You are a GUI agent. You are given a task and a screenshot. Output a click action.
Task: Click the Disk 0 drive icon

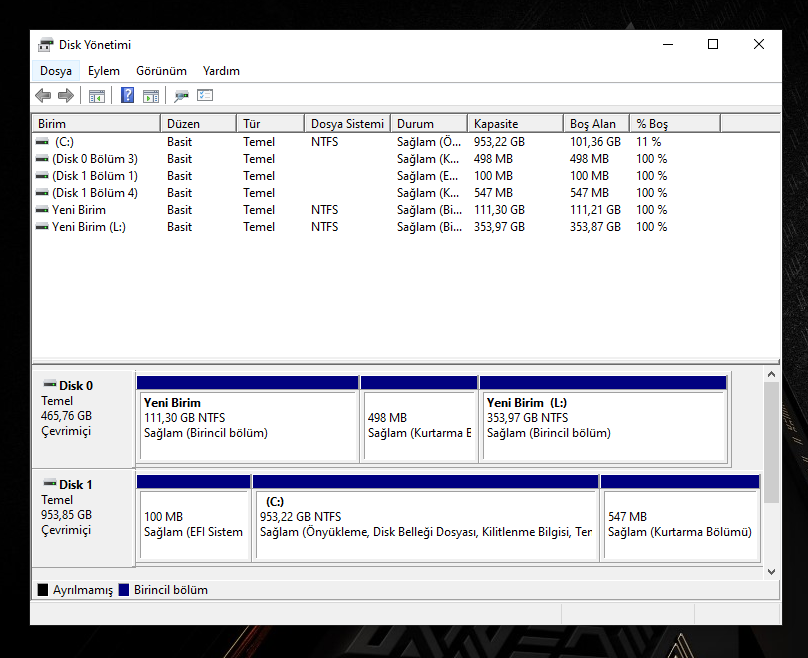(50, 384)
